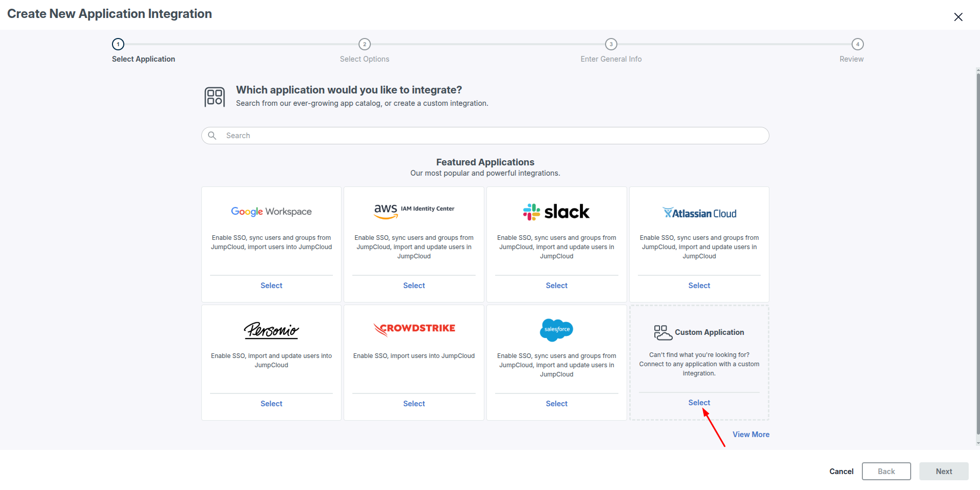Click the Cancel button
The height and width of the screenshot is (490, 980).
(841, 472)
